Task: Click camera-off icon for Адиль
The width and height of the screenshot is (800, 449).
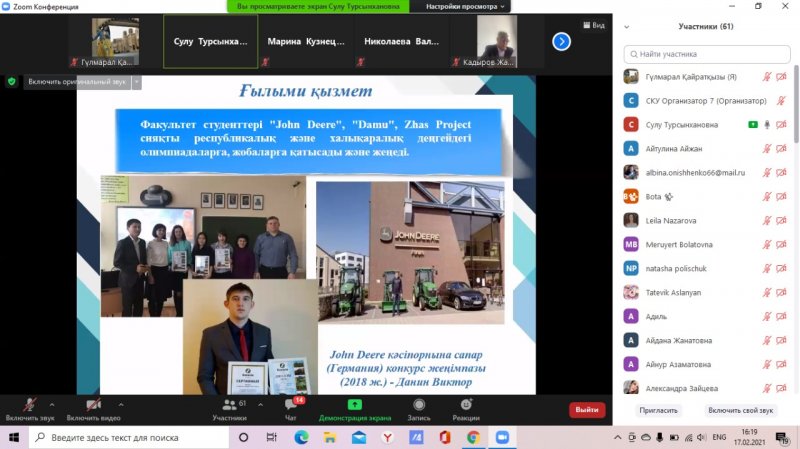Action: click(x=781, y=316)
